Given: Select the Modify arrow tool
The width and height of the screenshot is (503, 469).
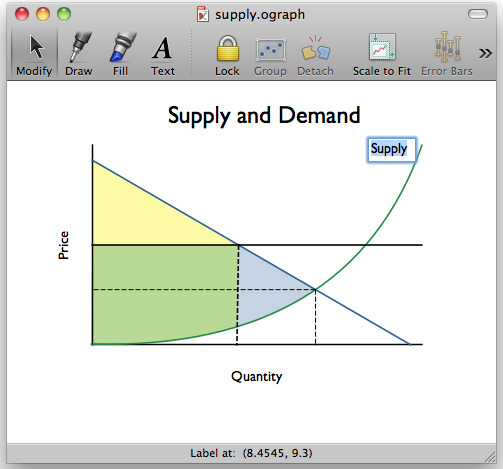Looking at the screenshot, I should [x=36, y=48].
